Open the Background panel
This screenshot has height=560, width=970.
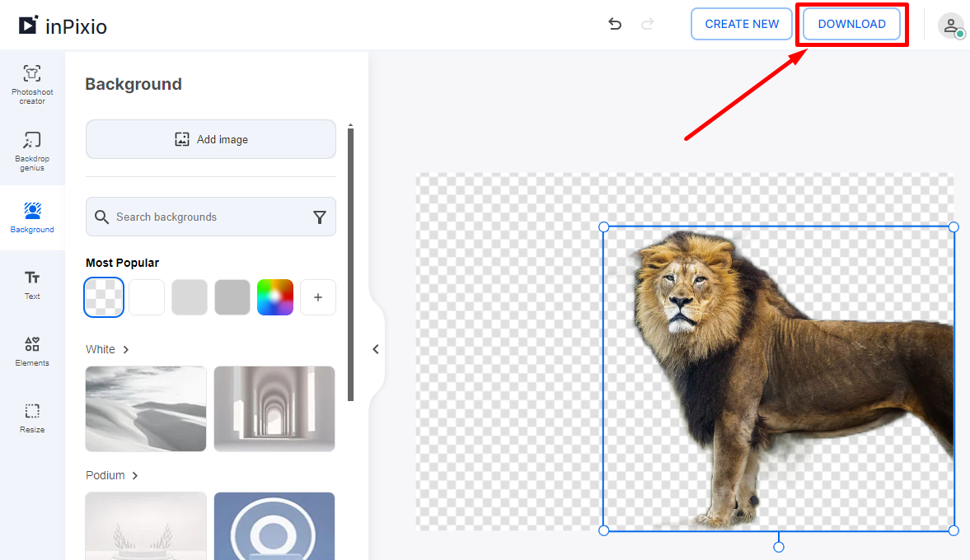32,217
